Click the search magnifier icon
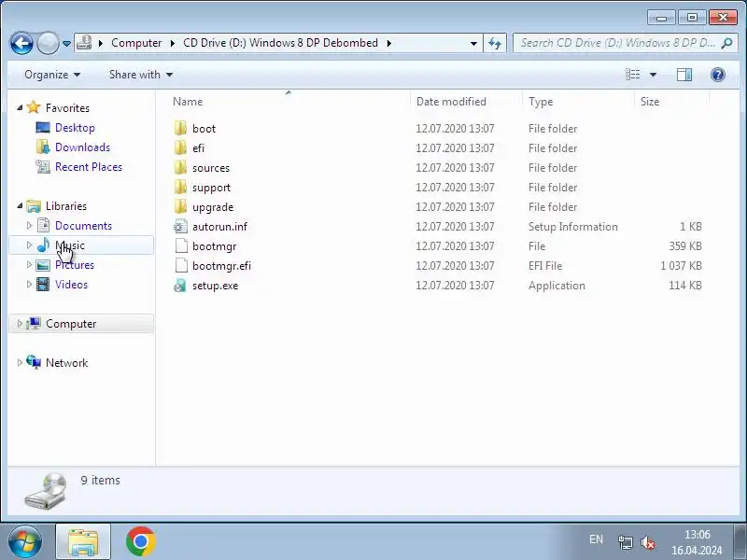The width and height of the screenshot is (747, 560). point(727,43)
